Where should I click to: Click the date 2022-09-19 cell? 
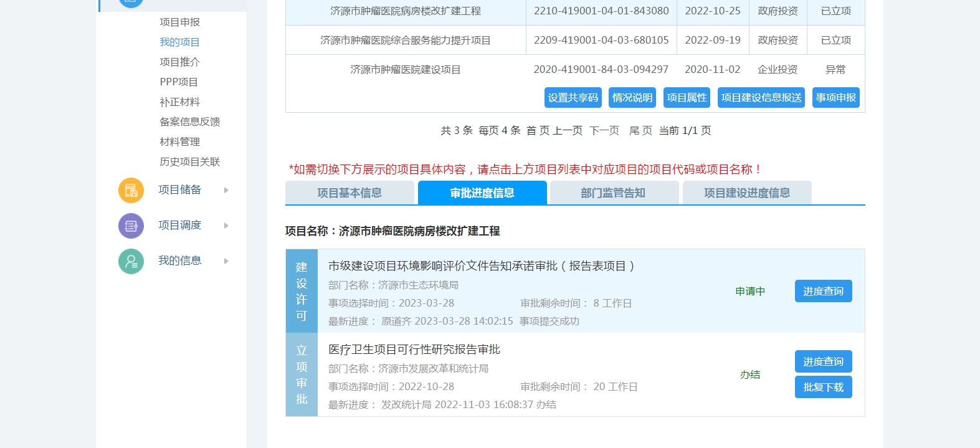[x=713, y=41]
